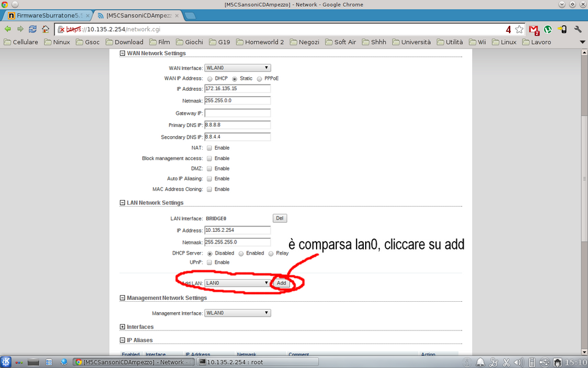
Task: Open the KDE application launcher
Action: (x=6, y=362)
